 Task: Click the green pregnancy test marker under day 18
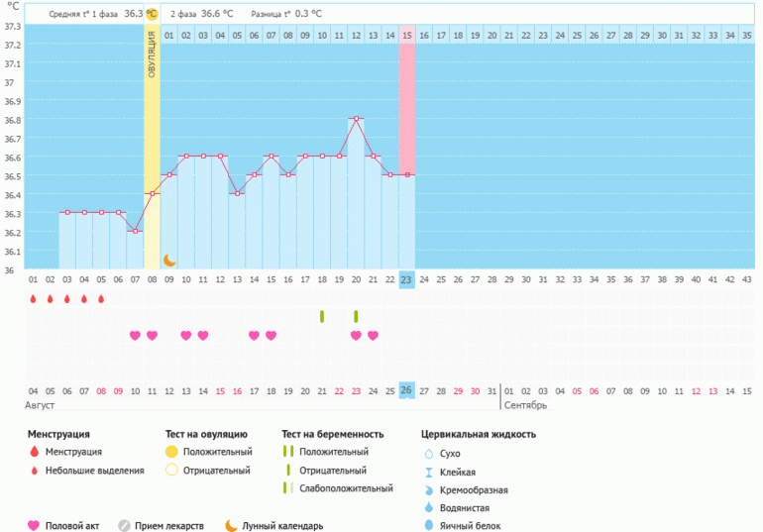[x=322, y=316]
